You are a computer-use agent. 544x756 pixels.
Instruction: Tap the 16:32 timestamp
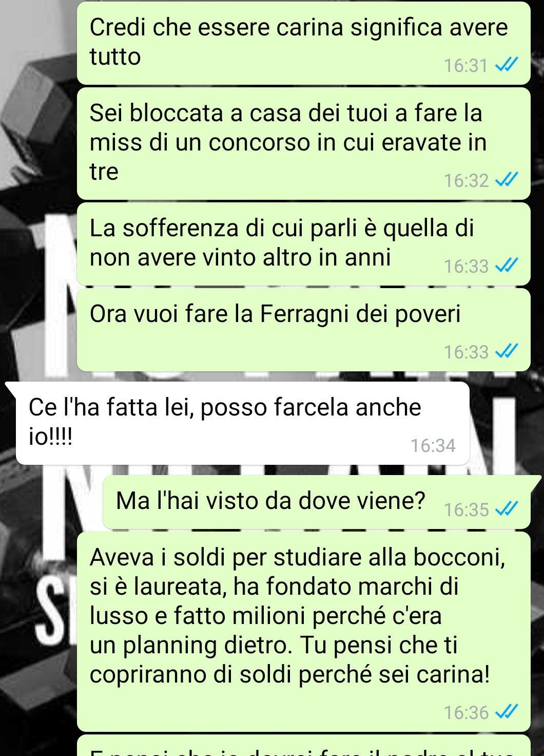[466, 180]
